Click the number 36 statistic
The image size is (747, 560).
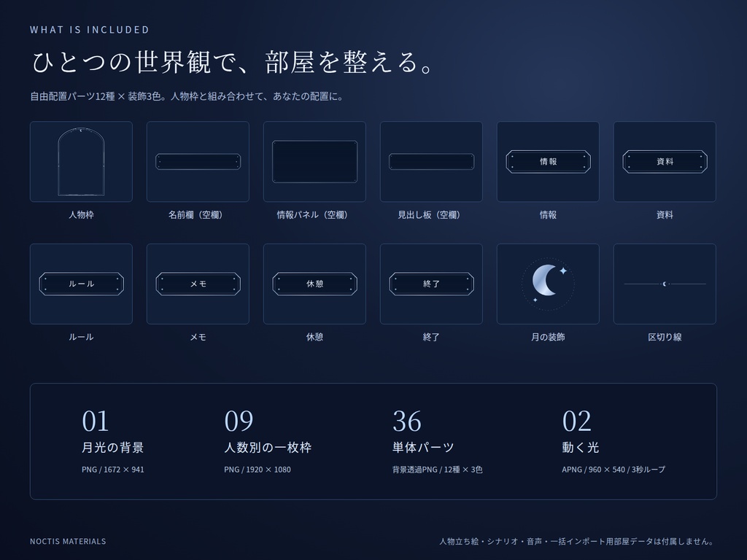pos(407,421)
